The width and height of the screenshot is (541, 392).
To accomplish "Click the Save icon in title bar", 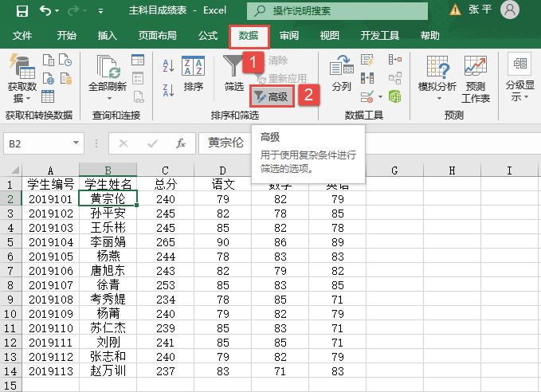I will [22, 10].
